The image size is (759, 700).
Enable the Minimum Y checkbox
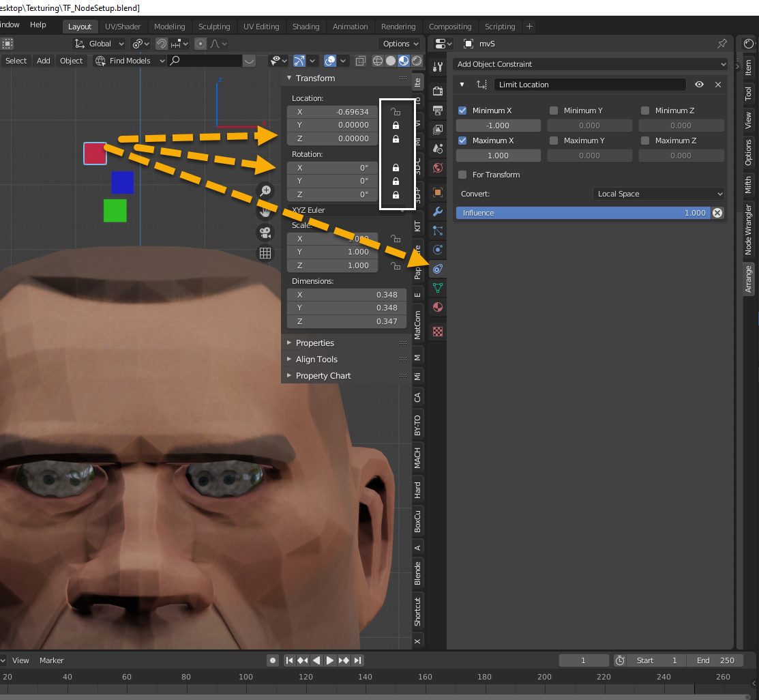point(554,111)
